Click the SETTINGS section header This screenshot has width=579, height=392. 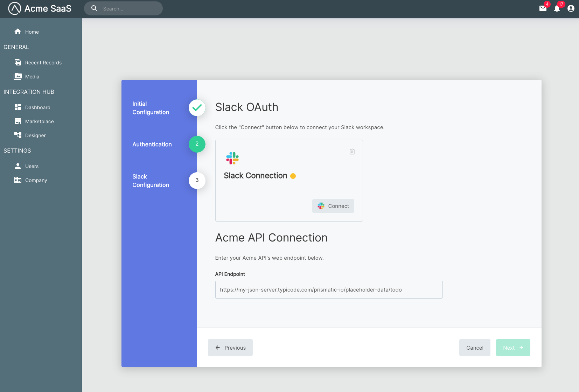[17, 150]
